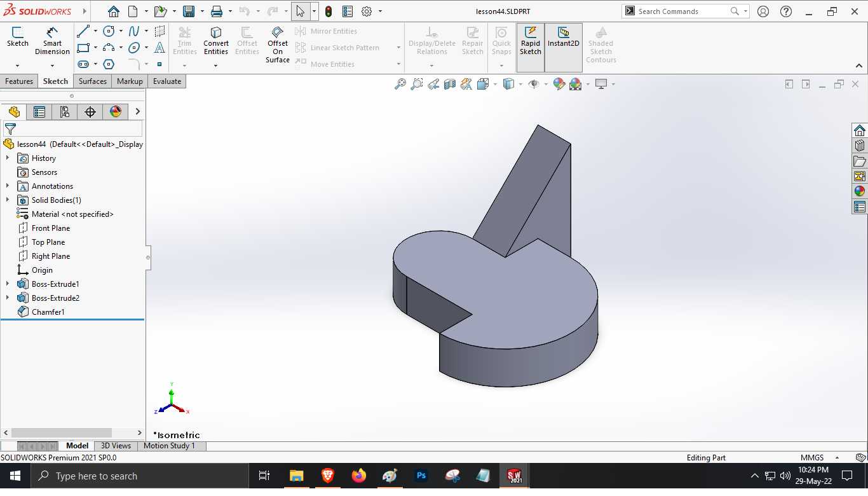Viewport: 868px width, 496px height.
Task: Expand the Solid Bodies(1) node
Action: tap(8, 200)
